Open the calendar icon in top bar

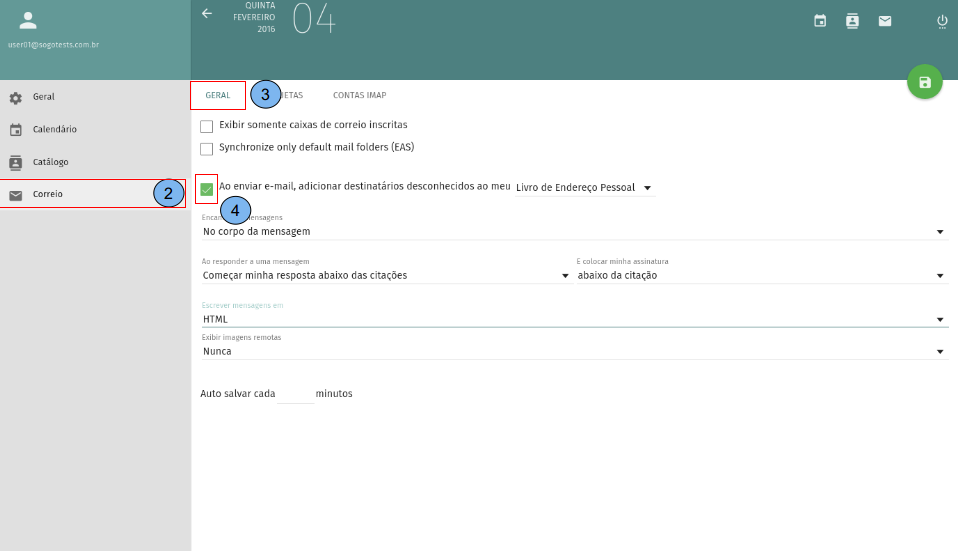click(x=820, y=20)
